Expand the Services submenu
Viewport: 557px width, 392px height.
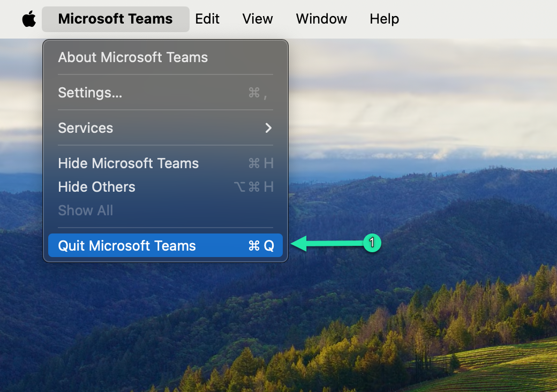(x=165, y=128)
